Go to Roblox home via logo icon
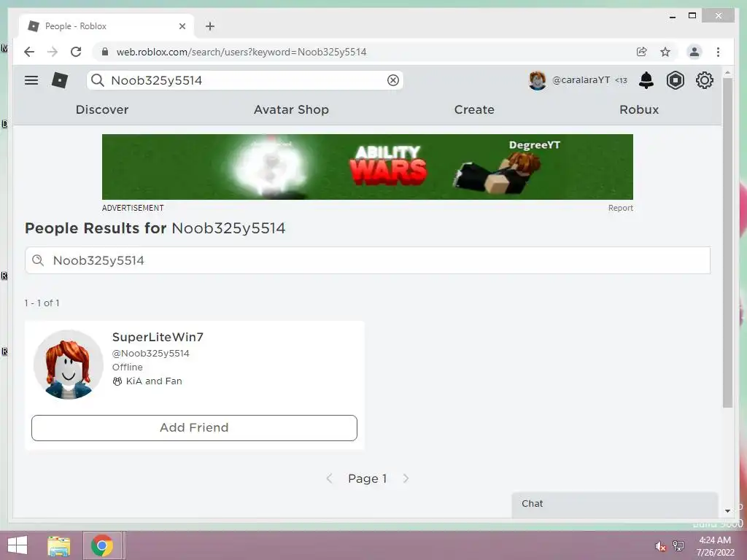The height and width of the screenshot is (560, 747). [x=60, y=80]
